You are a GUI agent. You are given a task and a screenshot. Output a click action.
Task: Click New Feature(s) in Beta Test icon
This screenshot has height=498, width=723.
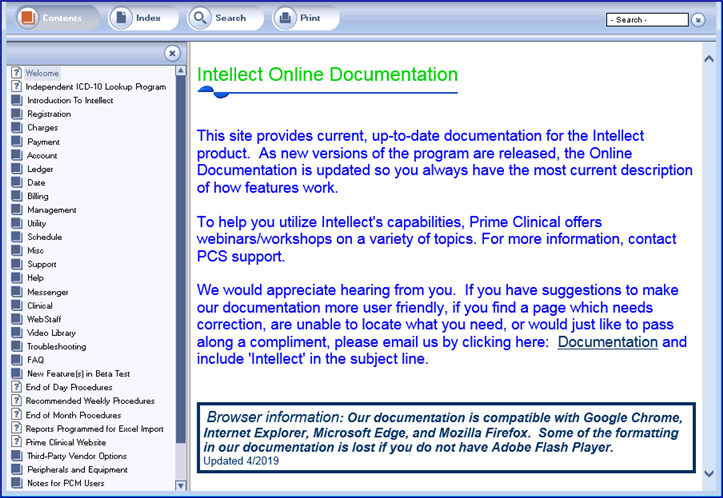tap(17, 374)
